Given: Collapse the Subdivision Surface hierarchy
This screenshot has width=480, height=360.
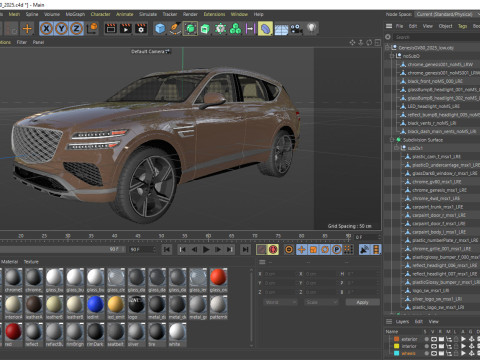Looking at the screenshot, I should coord(392,140).
